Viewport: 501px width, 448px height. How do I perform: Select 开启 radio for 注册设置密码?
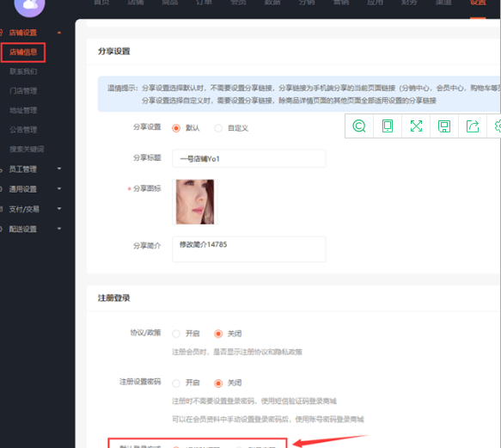176,384
